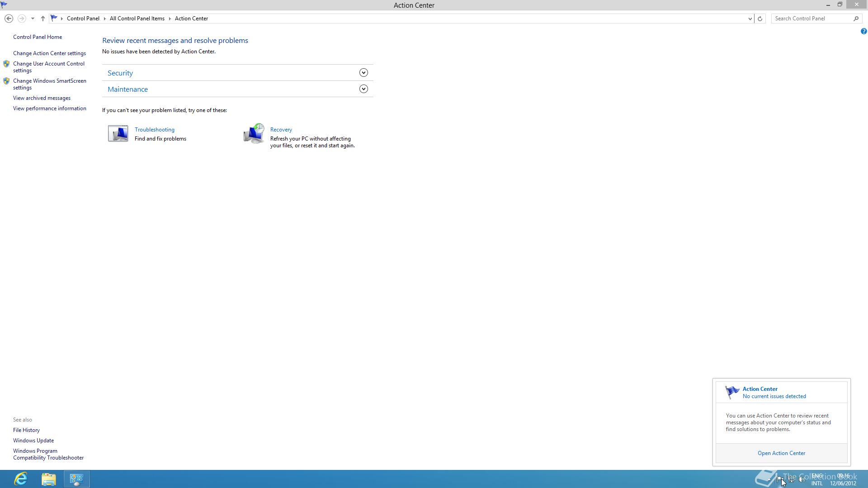Click the Search Control Panel field
Screen dimensions: 868x488
click(x=812, y=19)
